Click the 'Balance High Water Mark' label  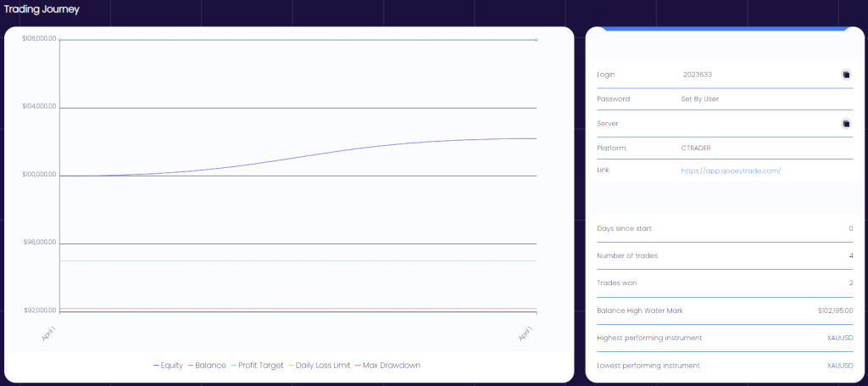pyautogui.click(x=640, y=310)
